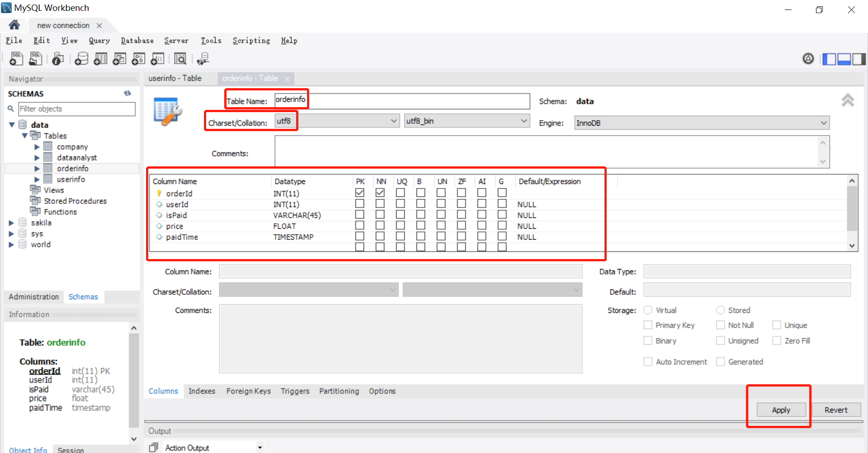This screenshot has height=453, width=868.
Task: Open the Engine dropdown showing InnoDB
Action: [824, 123]
